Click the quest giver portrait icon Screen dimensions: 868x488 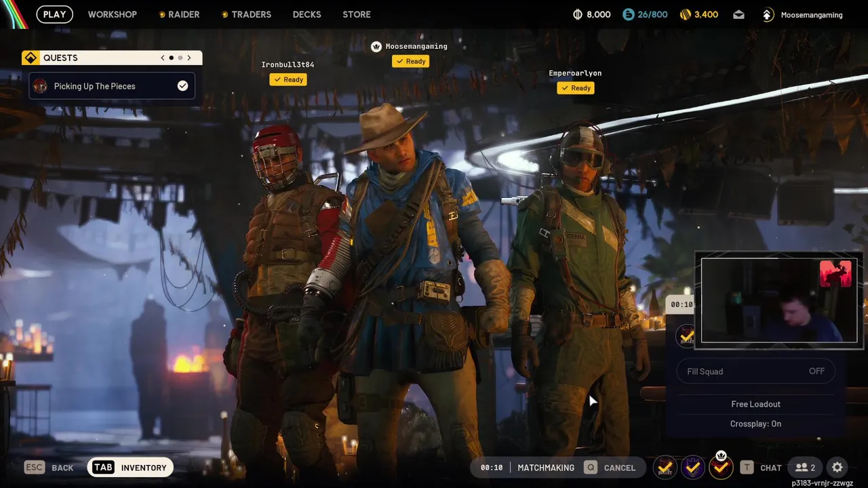[x=40, y=86]
